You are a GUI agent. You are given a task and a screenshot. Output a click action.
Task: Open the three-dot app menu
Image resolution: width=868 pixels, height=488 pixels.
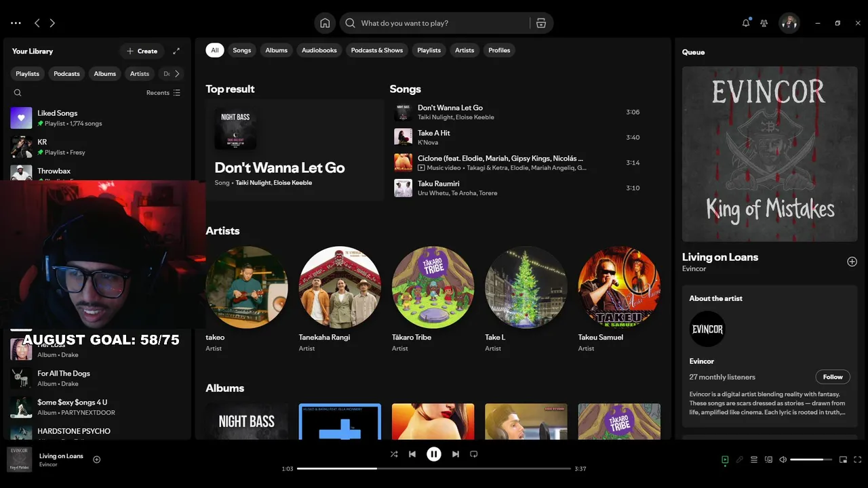16,23
